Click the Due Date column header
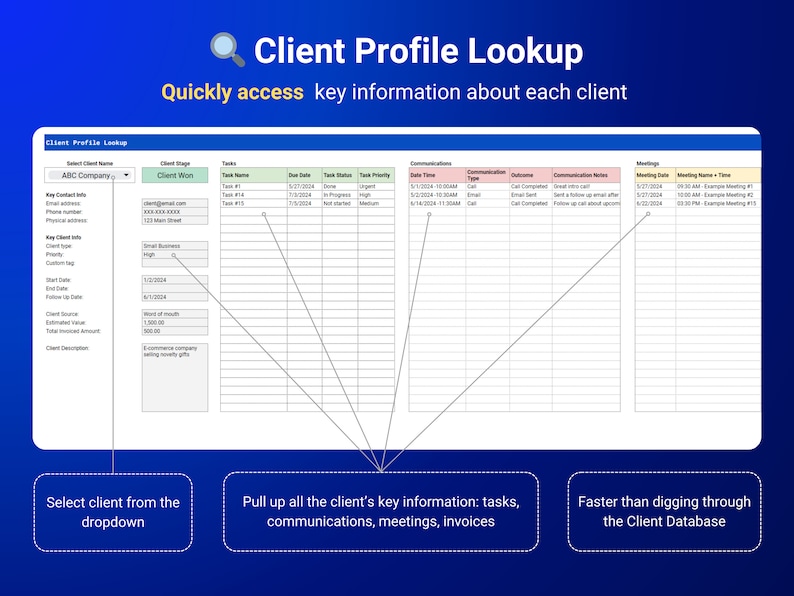 (304, 175)
